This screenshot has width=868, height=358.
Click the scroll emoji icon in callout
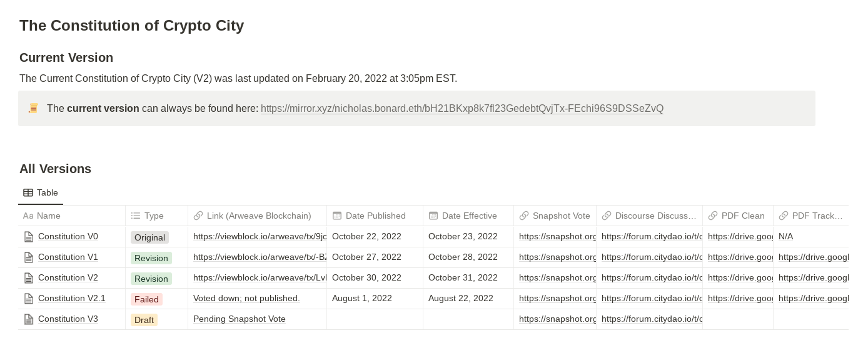point(33,108)
